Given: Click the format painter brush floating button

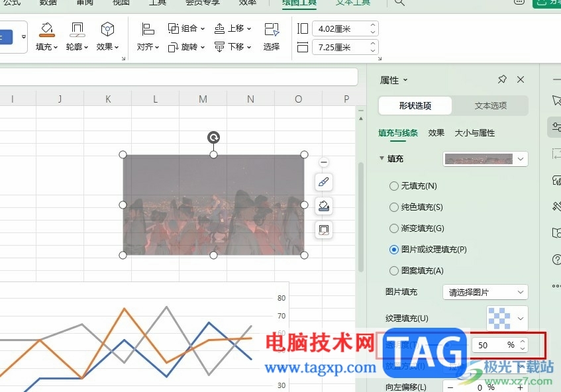Looking at the screenshot, I should point(324,182).
